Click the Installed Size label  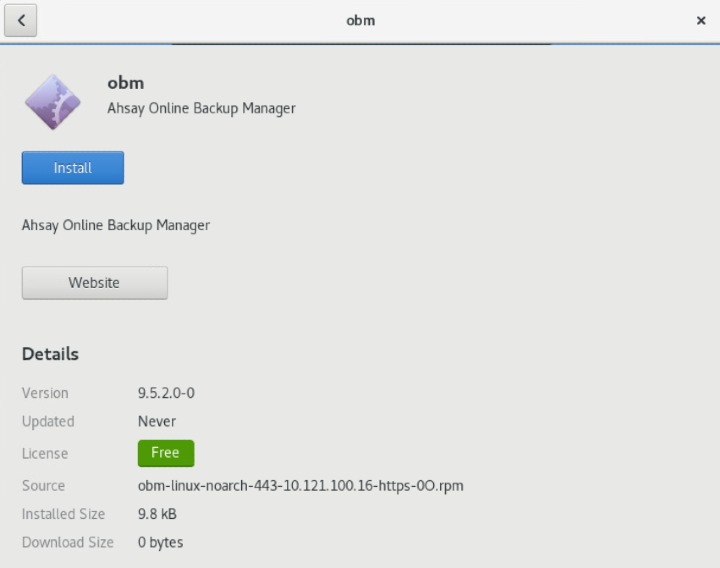[x=63, y=514]
